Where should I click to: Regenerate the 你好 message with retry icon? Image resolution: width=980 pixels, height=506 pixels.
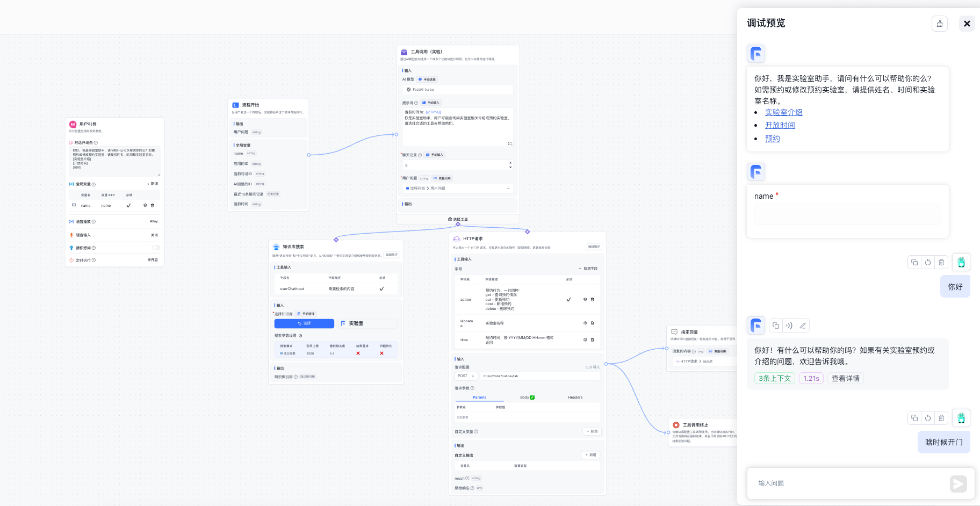click(928, 262)
